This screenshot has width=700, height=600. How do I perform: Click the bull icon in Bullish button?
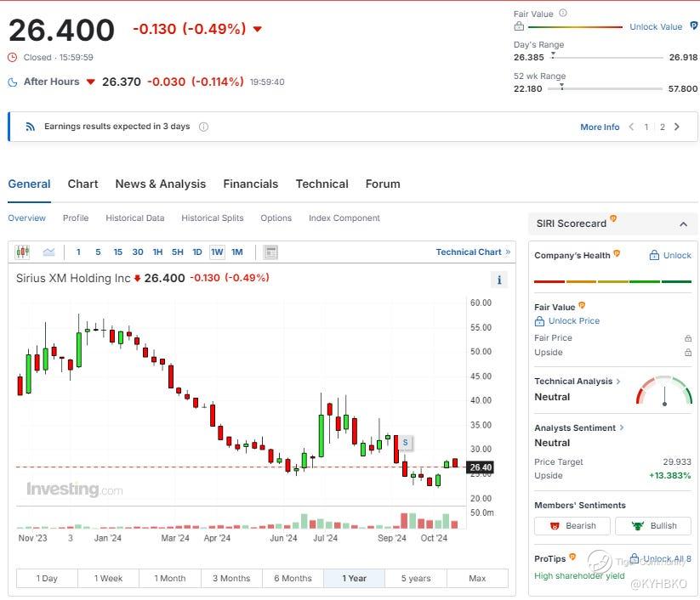pos(638,526)
